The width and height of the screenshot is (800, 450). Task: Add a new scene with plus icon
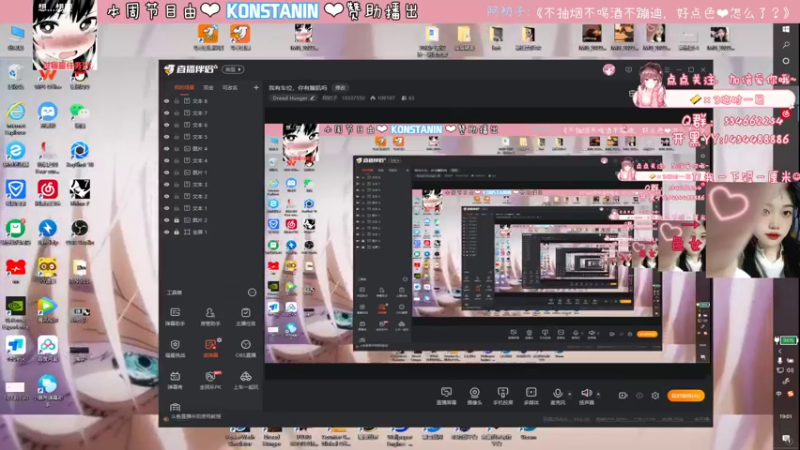point(256,87)
